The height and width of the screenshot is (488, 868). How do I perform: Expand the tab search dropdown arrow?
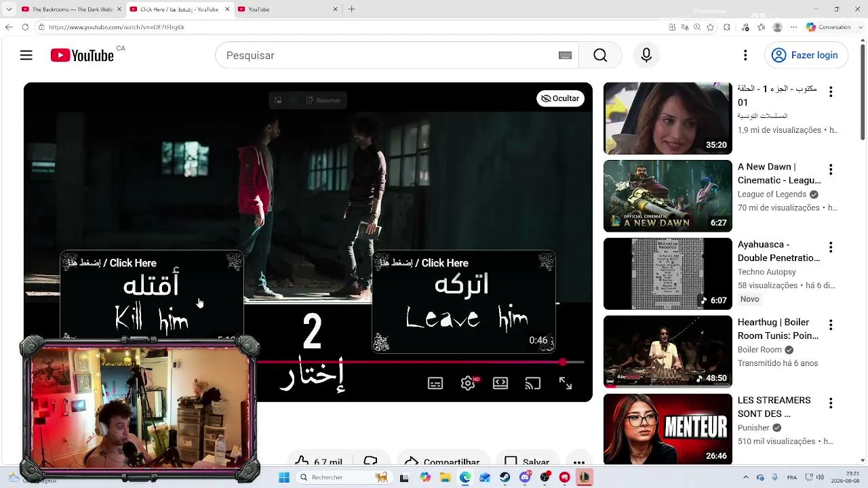tap(9, 9)
